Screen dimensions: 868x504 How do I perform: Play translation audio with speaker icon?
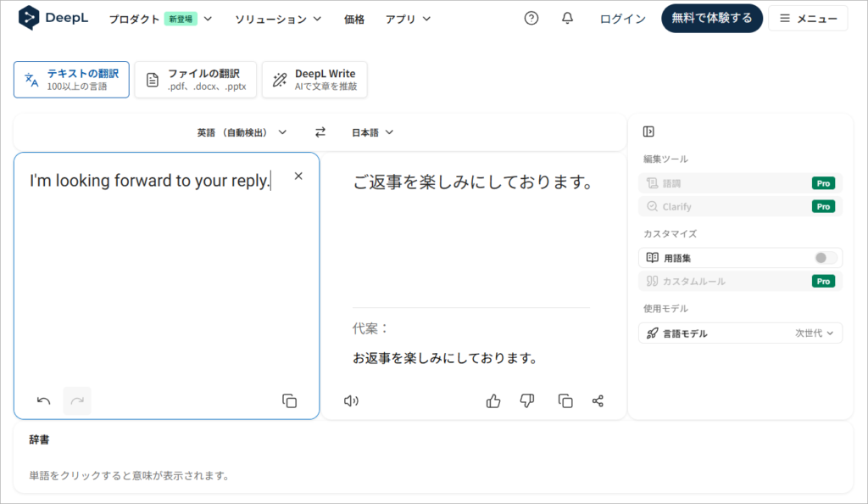351,401
